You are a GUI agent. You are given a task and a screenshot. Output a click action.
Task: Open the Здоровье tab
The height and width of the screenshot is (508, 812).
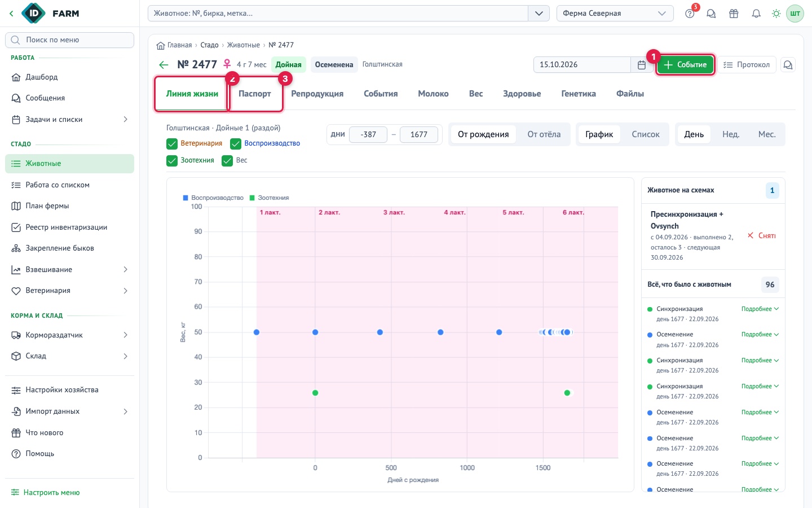(x=522, y=94)
